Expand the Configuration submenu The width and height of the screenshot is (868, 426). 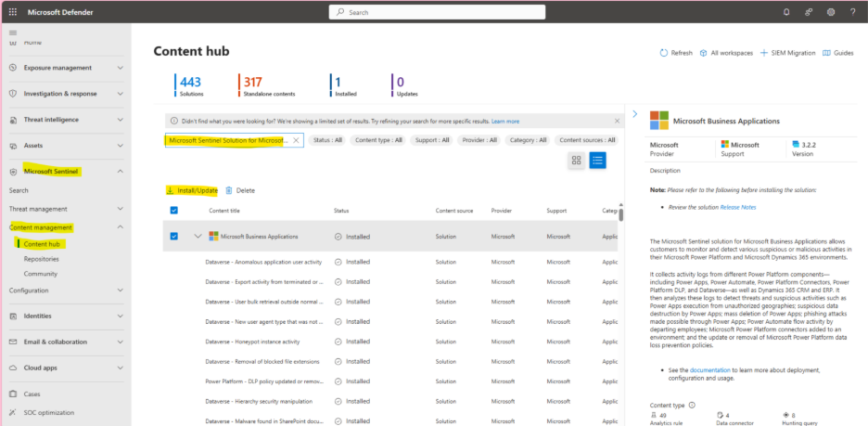(x=121, y=290)
